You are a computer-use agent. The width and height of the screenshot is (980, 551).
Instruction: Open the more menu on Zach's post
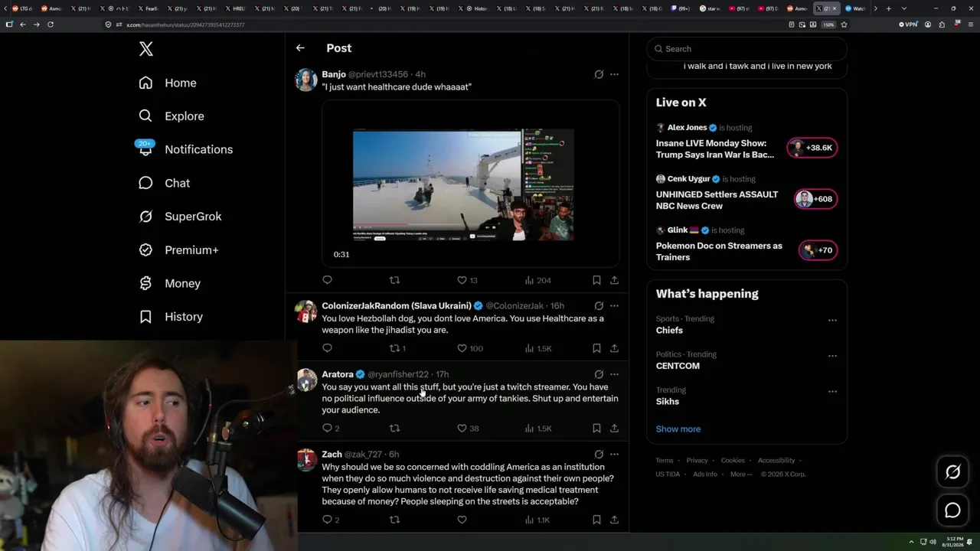point(614,454)
